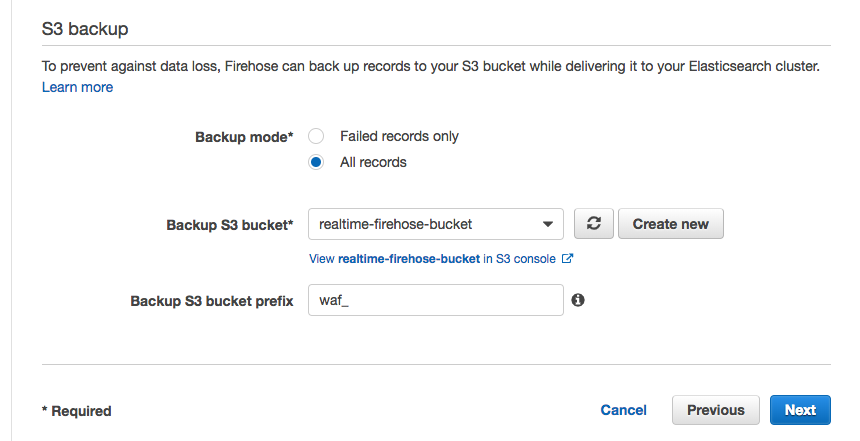This screenshot has width=860, height=441.
Task: Select the Backup S3 bucket field label
Action: click(x=230, y=225)
